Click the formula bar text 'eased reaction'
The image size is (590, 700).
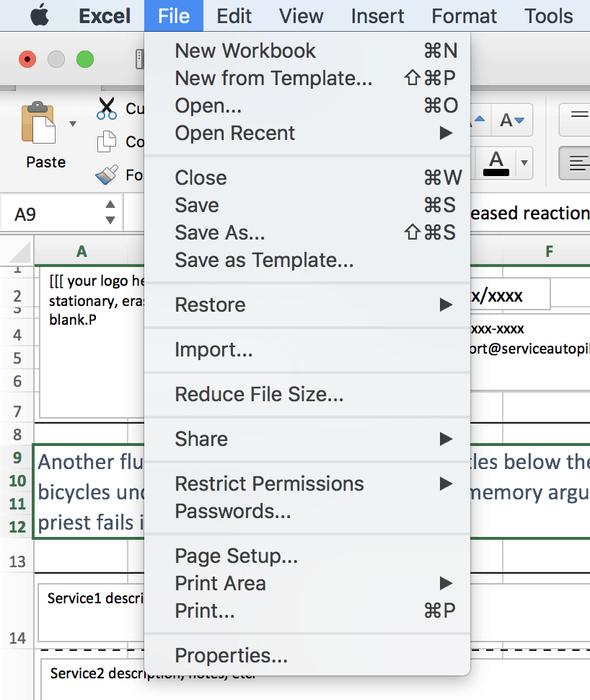530,214
